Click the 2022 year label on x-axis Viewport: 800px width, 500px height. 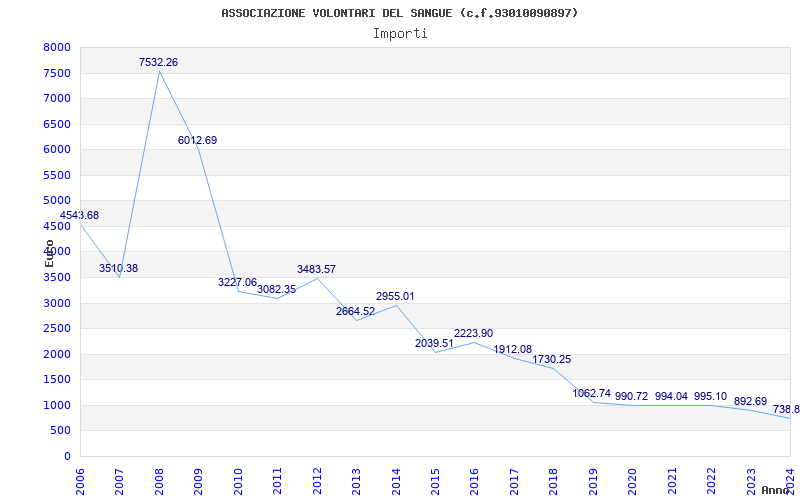711,482
